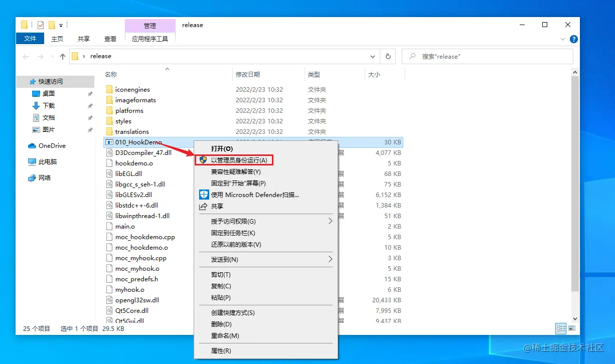615x364 pixels.
Task: Go up one folder level arrow
Action: coord(63,57)
